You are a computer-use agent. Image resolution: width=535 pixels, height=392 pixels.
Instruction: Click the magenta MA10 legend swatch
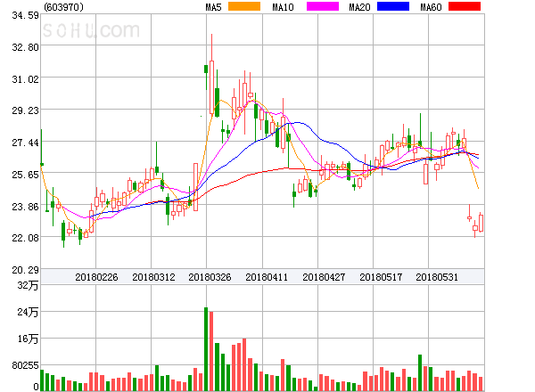pos(323,6)
